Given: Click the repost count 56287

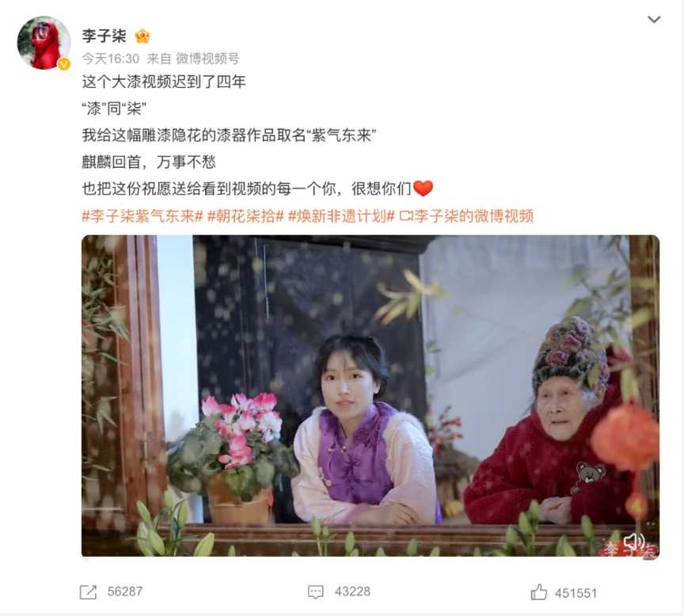Looking at the screenshot, I should point(125,591).
